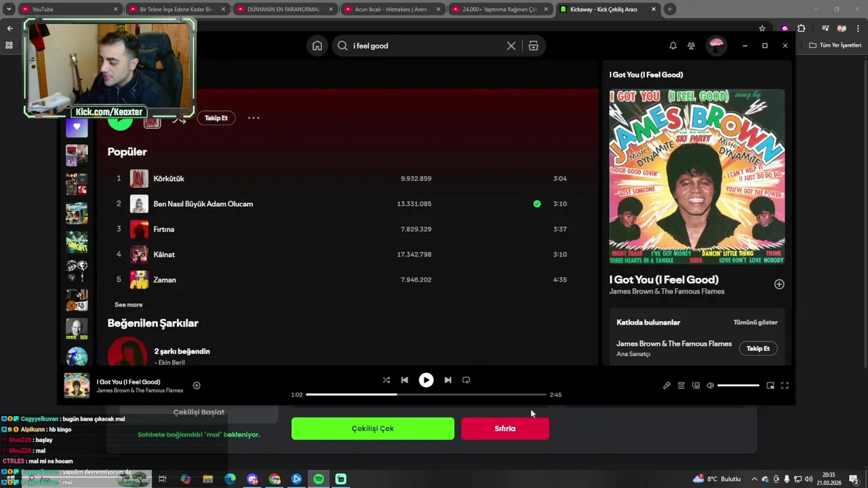This screenshot has width=868, height=488.
Task: Toggle repeat mode
Action: click(x=466, y=380)
